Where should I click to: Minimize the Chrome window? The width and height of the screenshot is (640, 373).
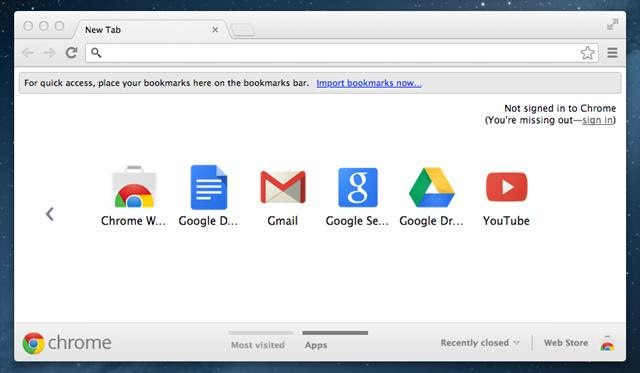pyautogui.click(x=44, y=26)
